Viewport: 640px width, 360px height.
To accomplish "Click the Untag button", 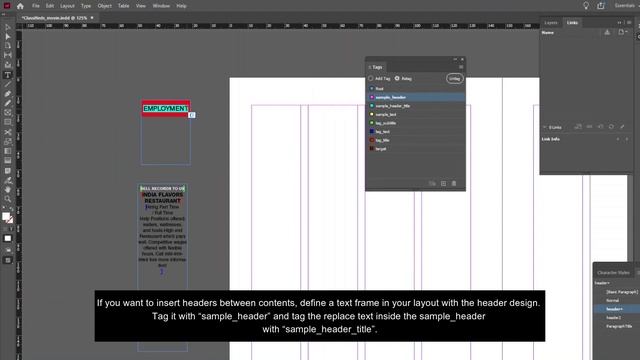I will coord(455,78).
